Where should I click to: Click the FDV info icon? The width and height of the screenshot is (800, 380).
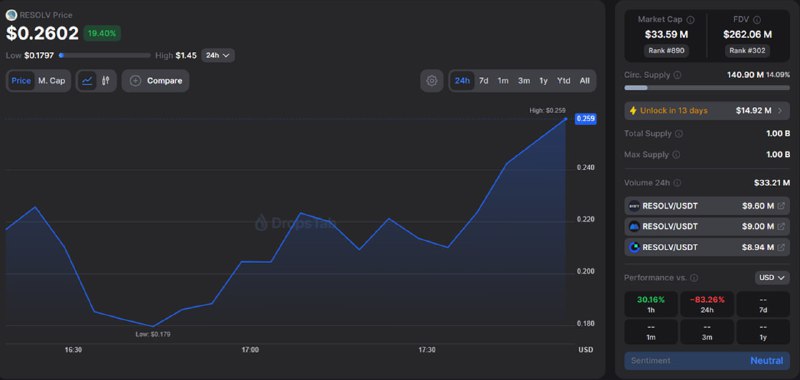coord(757,20)
